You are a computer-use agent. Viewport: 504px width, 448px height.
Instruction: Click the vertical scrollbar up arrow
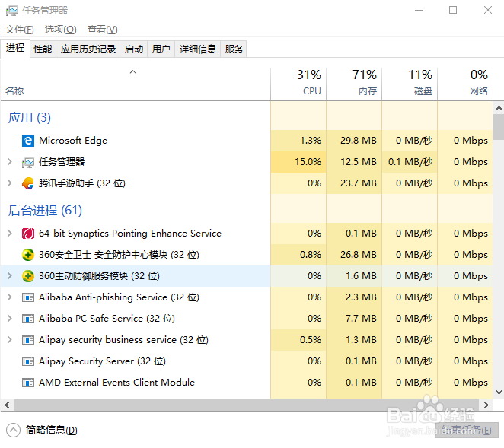[499, 108]
